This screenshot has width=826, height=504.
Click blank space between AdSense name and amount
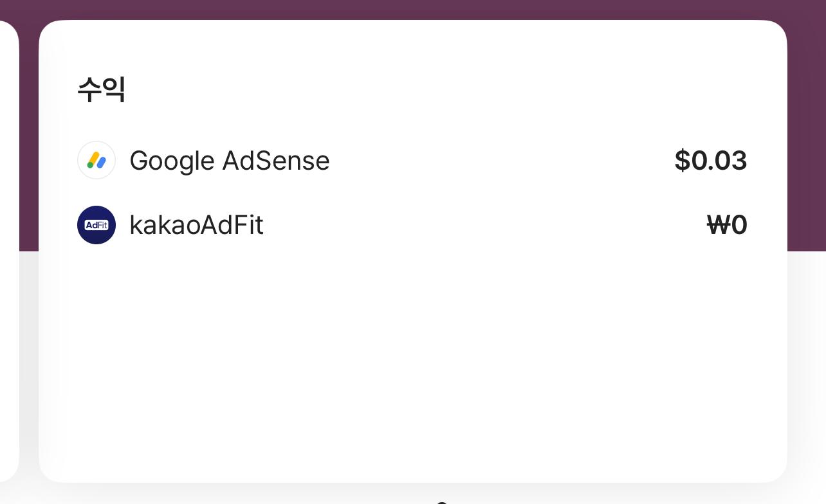(x=502, y=161)
